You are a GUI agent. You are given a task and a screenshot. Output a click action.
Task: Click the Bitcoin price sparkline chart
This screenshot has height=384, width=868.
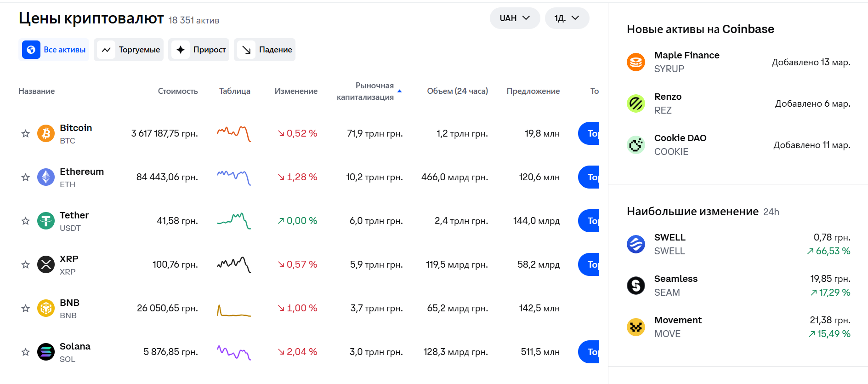point(234,133)
